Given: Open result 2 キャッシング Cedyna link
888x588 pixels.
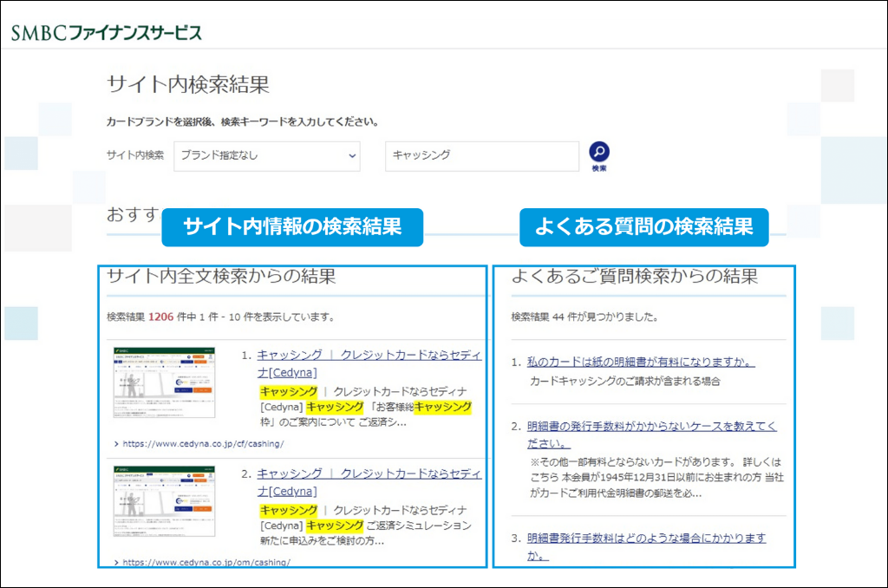Looking at the screenshot, I should (x=369, y=482).
